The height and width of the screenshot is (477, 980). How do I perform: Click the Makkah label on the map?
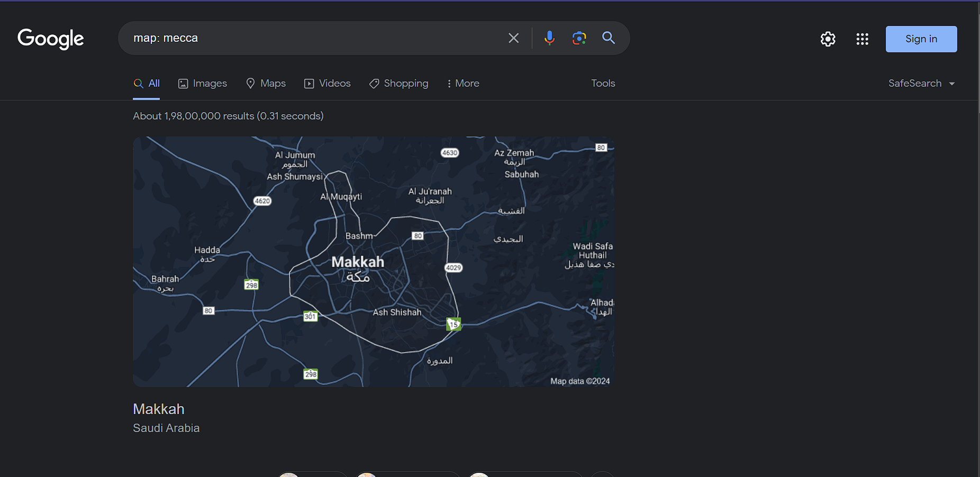click(358, 262)
